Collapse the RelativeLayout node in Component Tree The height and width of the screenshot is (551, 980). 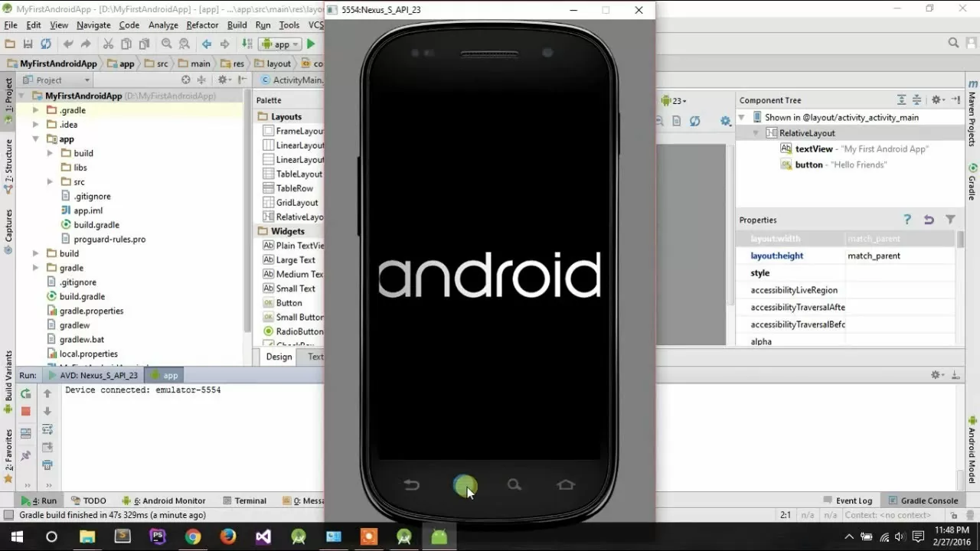pos(756,133)
